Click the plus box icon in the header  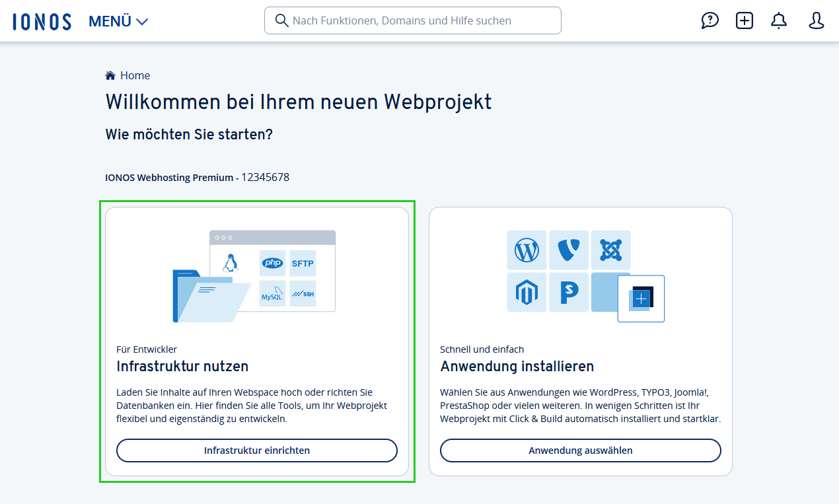click(x=745, y=20)
